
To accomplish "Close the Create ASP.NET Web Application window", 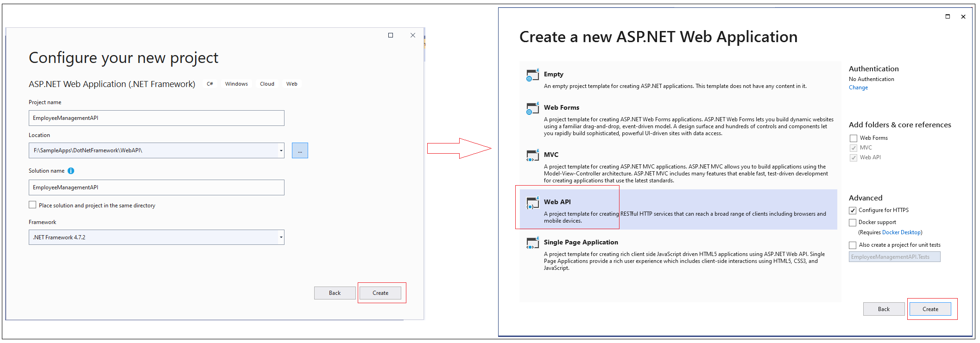I will click(963, 17).
